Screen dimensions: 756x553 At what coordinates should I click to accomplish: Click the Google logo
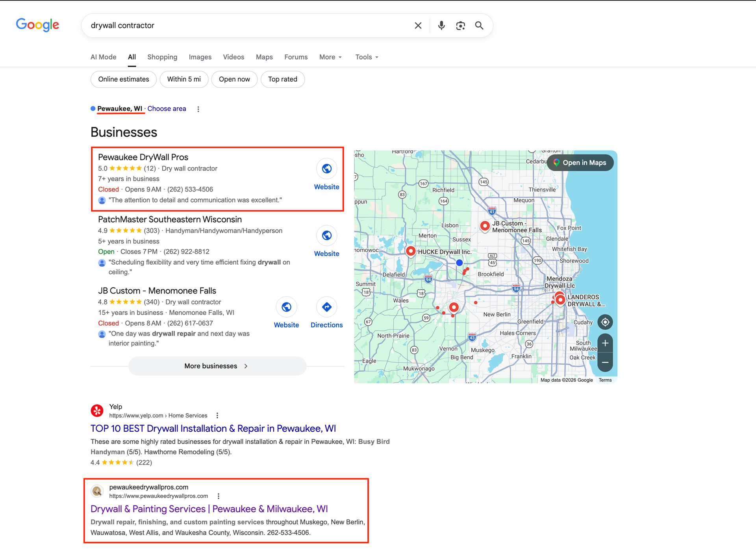coord(38,25)
